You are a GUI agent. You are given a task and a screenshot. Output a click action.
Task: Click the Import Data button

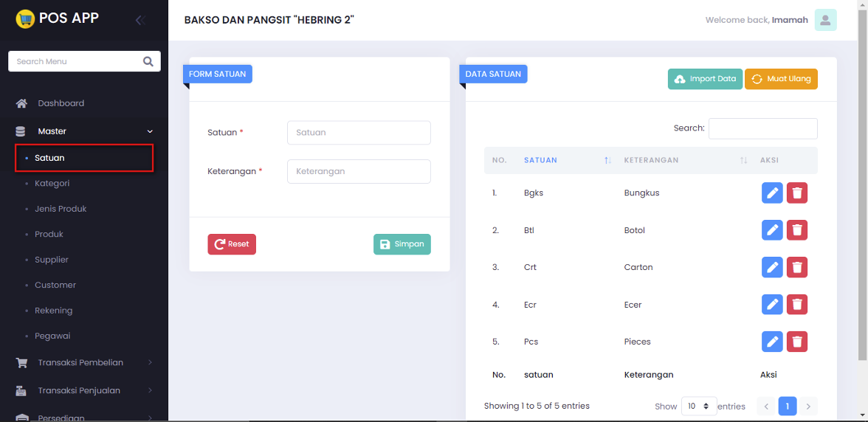pyautogui.click(x=705, y=79)
